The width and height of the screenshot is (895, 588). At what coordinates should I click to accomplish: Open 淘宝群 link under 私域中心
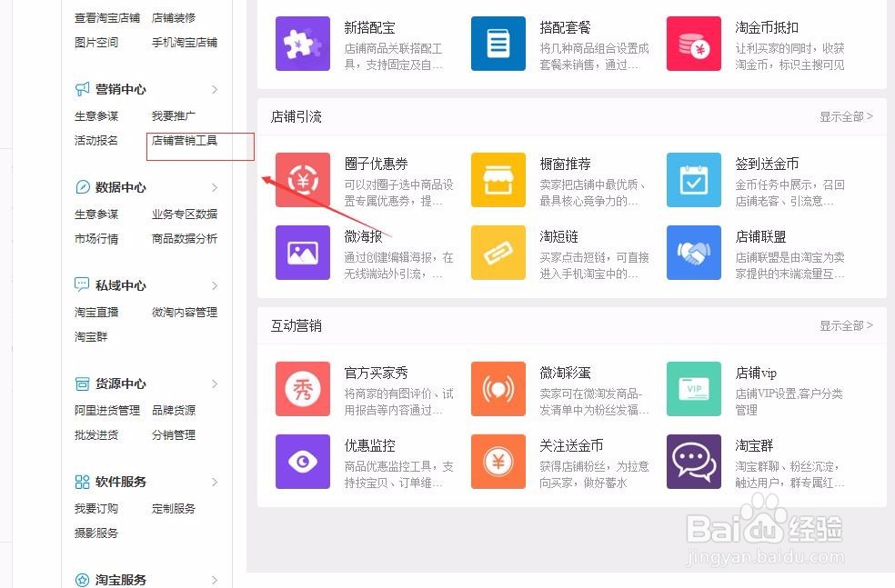[91, 336]
